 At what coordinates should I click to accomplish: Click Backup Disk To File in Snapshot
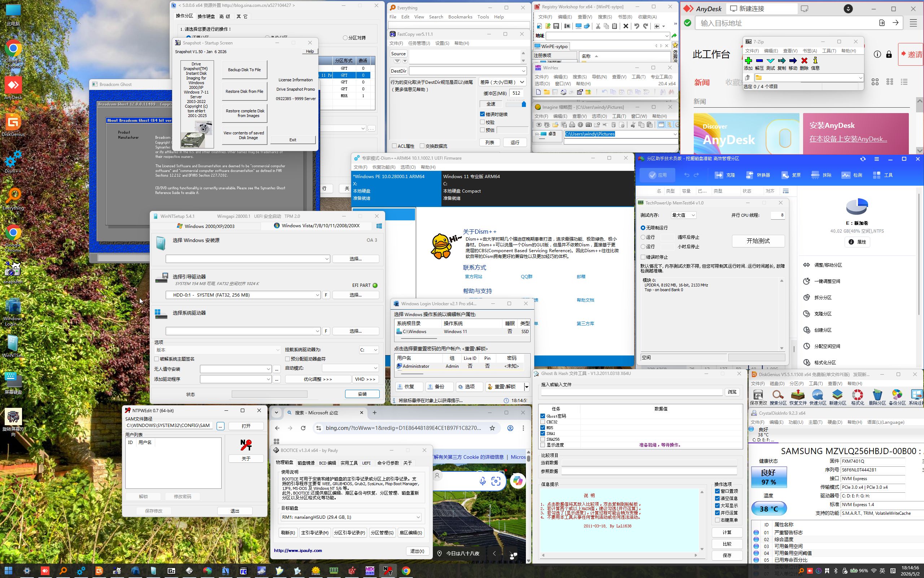pos(244,70)
